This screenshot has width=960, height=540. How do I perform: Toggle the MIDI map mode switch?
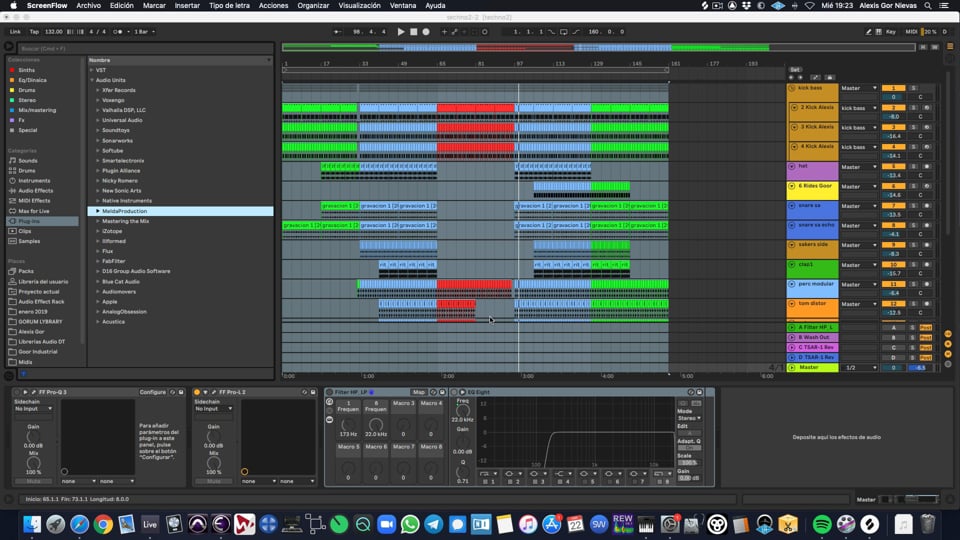point(911,32)
